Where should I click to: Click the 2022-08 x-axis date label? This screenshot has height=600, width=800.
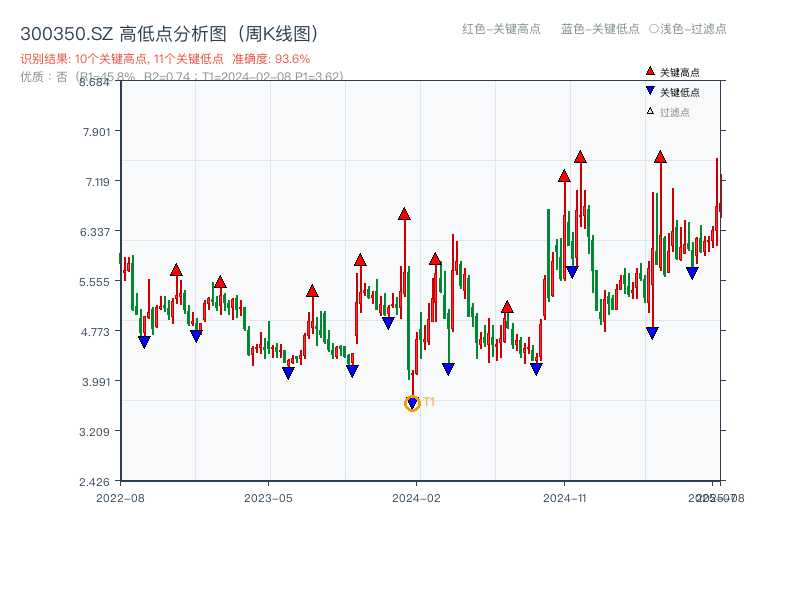(120, 498)
